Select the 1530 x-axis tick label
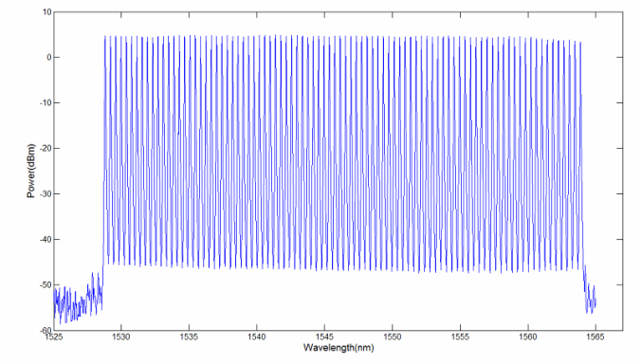 point(121,337)
